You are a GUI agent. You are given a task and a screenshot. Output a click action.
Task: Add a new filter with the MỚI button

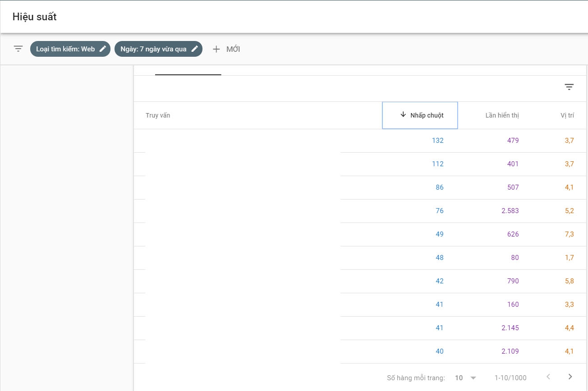pyautogui.click(x=226, y=49)
